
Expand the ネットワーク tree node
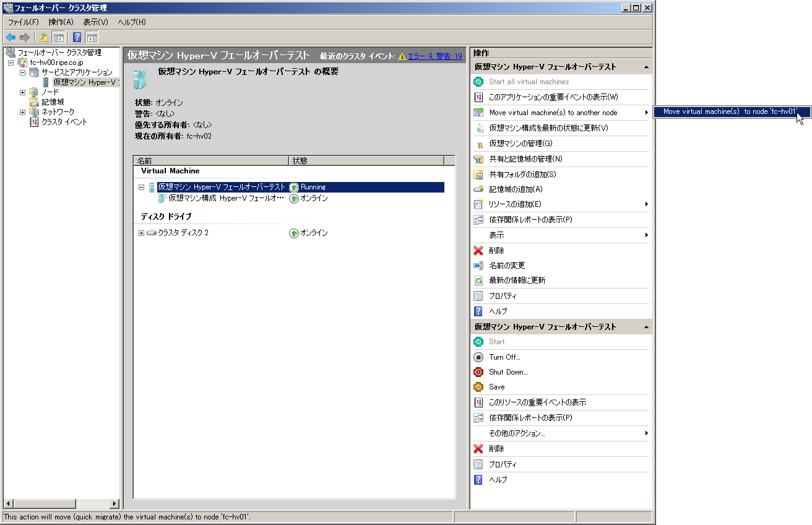click(22, 112)
